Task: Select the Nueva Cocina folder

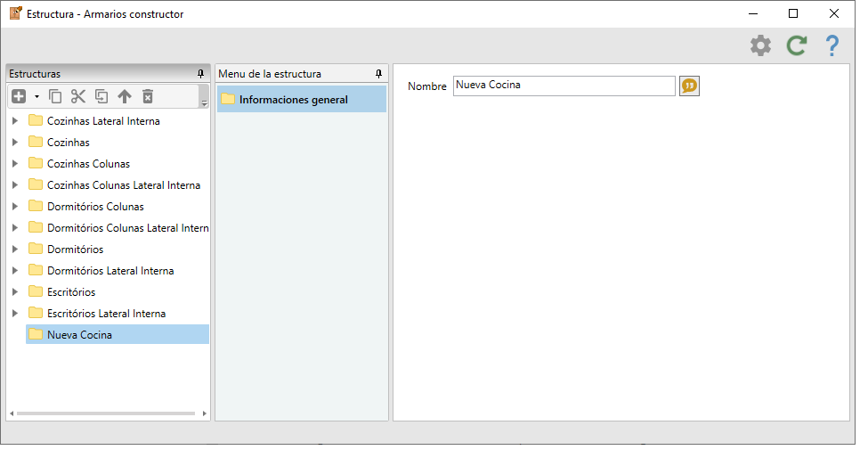Action: click(118, 335)
